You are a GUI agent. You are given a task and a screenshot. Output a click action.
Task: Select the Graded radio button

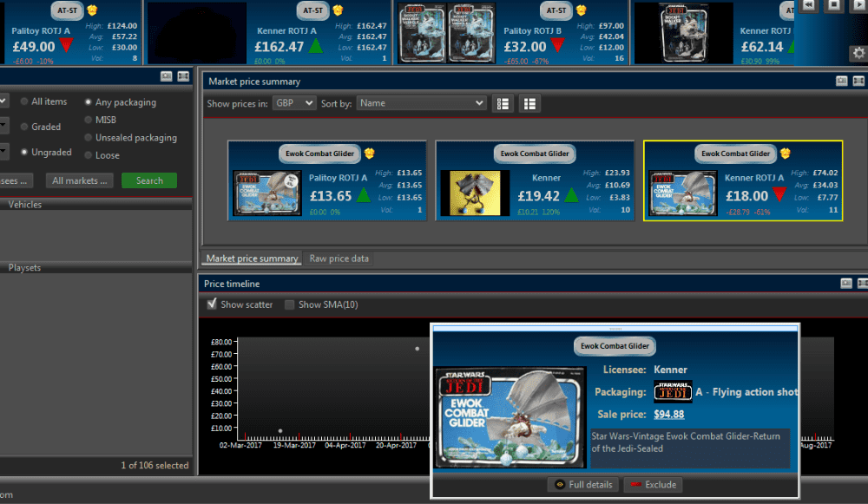tap(24, 127)
